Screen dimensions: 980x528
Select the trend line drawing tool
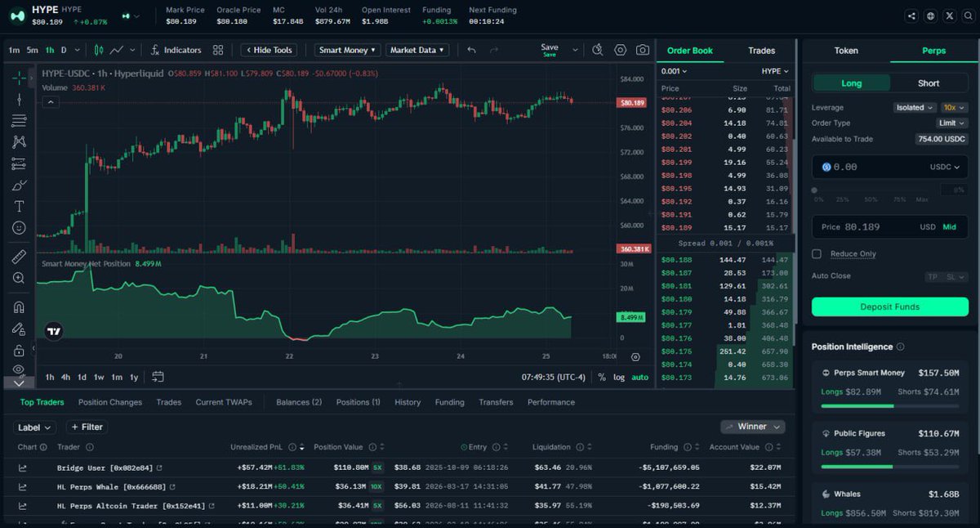tap(19, 100)
